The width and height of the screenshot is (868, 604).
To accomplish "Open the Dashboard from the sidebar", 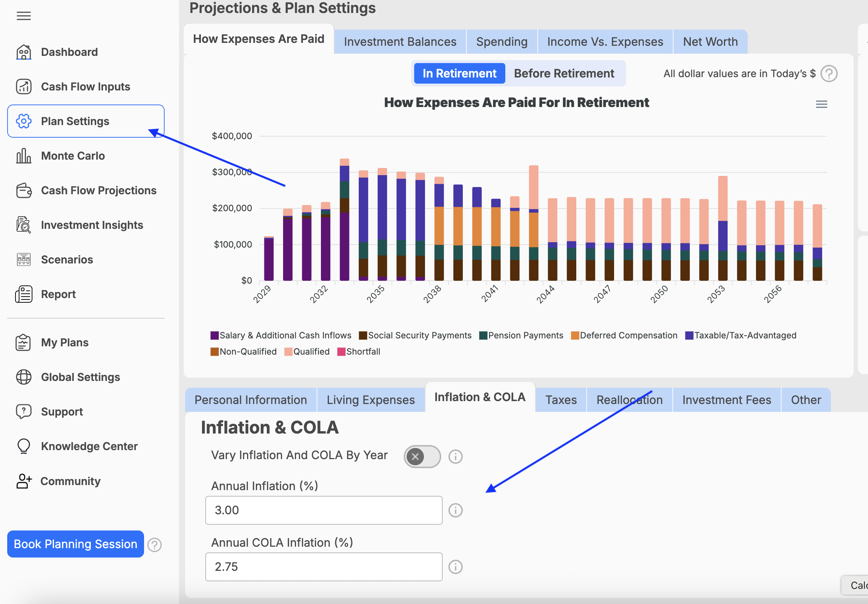I will tap(69, 52).
